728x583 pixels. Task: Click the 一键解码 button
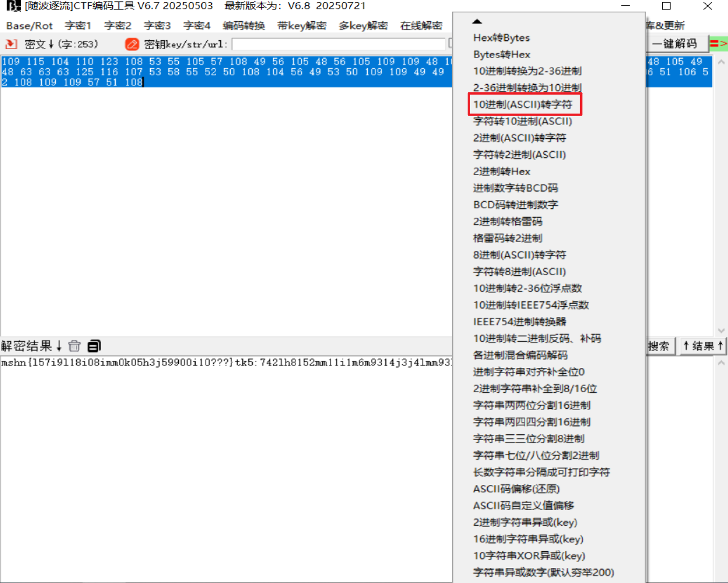click(x=676, y=44)
